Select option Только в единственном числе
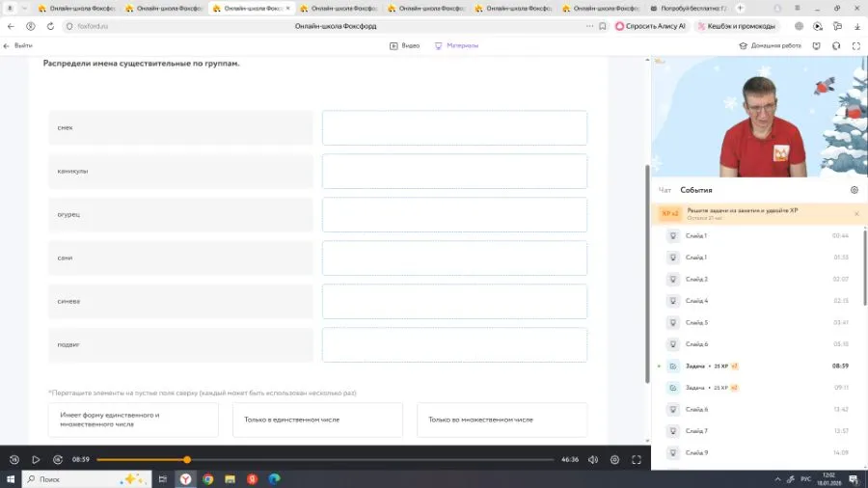The image size is (868, 488). [317, 420]
